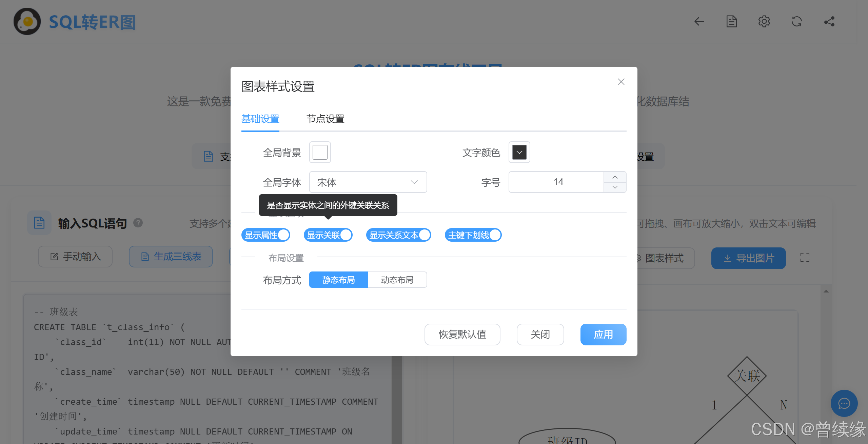Open the chat support bubble icon
Image resolution: width=868 pixels, height=444 pixels.
pos(844,403)
